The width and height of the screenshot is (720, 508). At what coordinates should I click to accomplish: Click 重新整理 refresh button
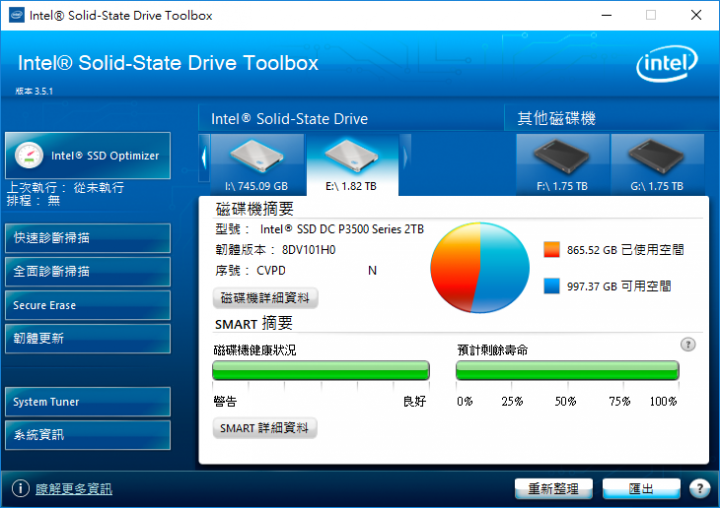pos(553,488)
